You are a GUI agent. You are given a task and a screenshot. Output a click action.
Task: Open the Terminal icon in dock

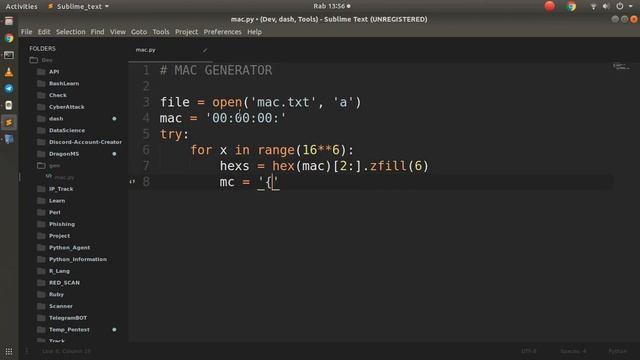click(x=9, y=55)
